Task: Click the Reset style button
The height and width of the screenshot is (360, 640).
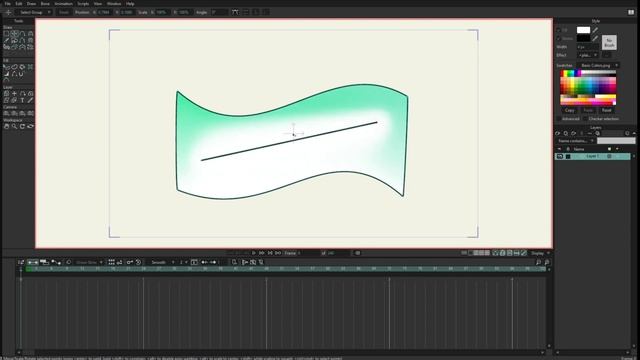Action: [607, 110]
